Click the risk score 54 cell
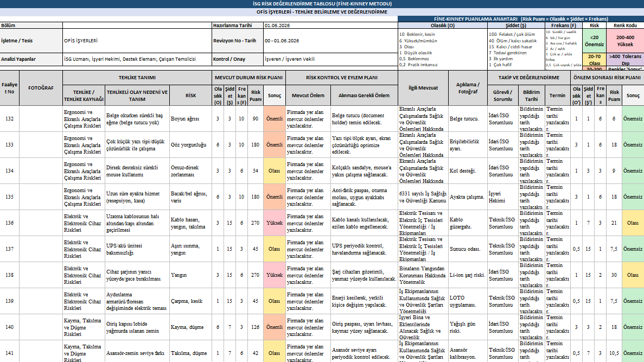This screenshot has width=644, height=362. (x=256, y=171)
